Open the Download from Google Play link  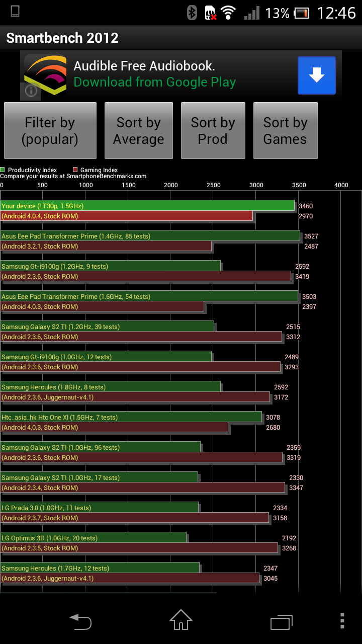(155, 82)
